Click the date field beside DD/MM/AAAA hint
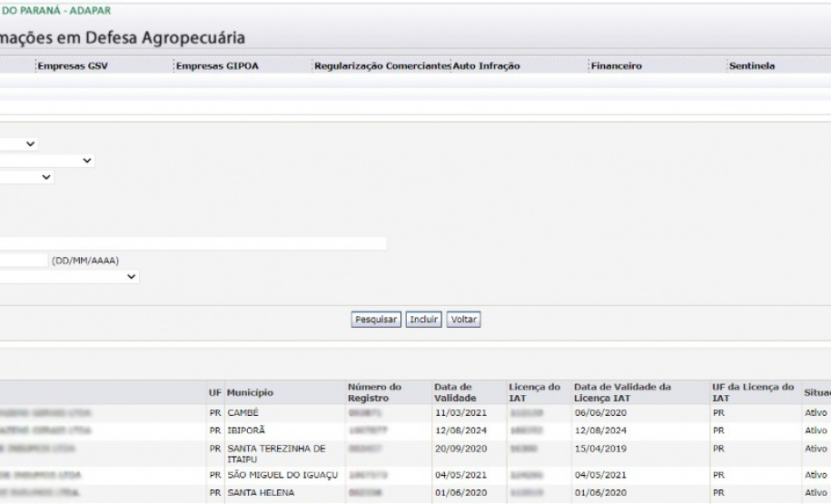 coord(23,261)
